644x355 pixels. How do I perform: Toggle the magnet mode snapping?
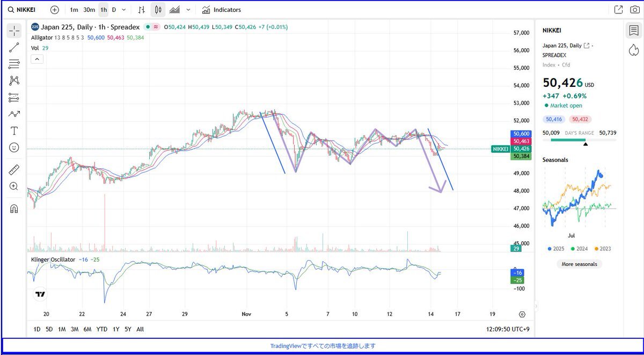click(14, 209)
